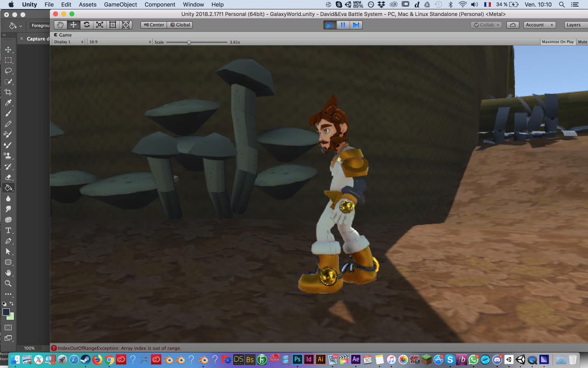Open the Window menu
The image size is (588, 368).
click(x=193, y=5)
